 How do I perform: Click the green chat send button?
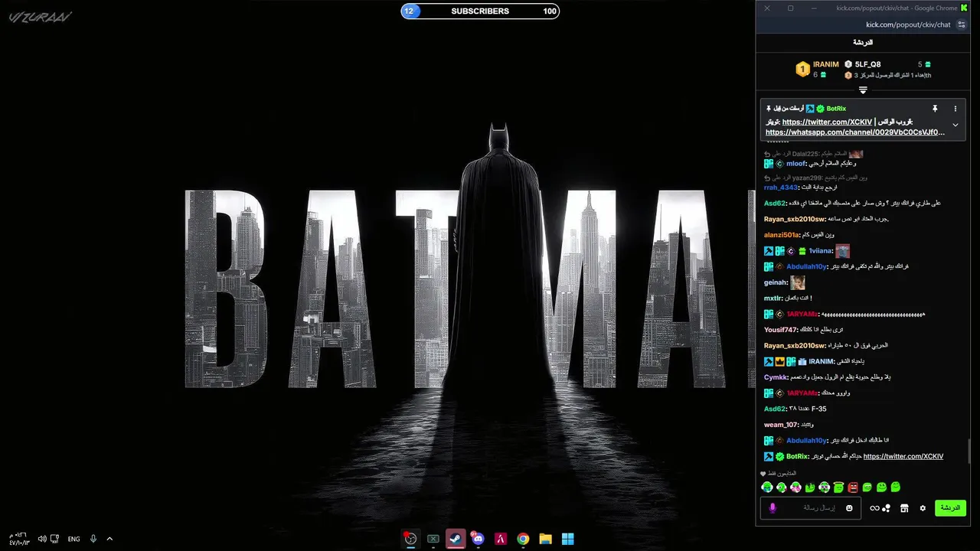pyautogui.click(x=950, y=508)
